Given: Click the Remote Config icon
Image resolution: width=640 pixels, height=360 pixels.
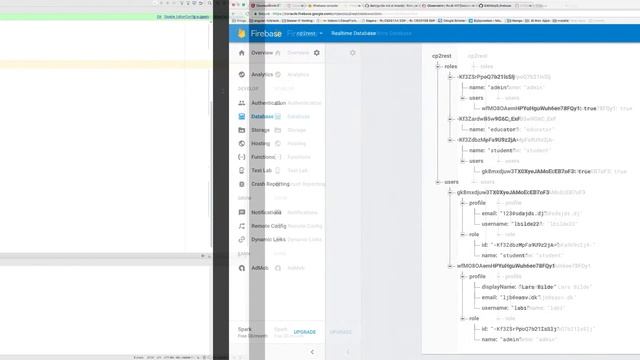Looking at the screenshot, I should tap(242, 226).
